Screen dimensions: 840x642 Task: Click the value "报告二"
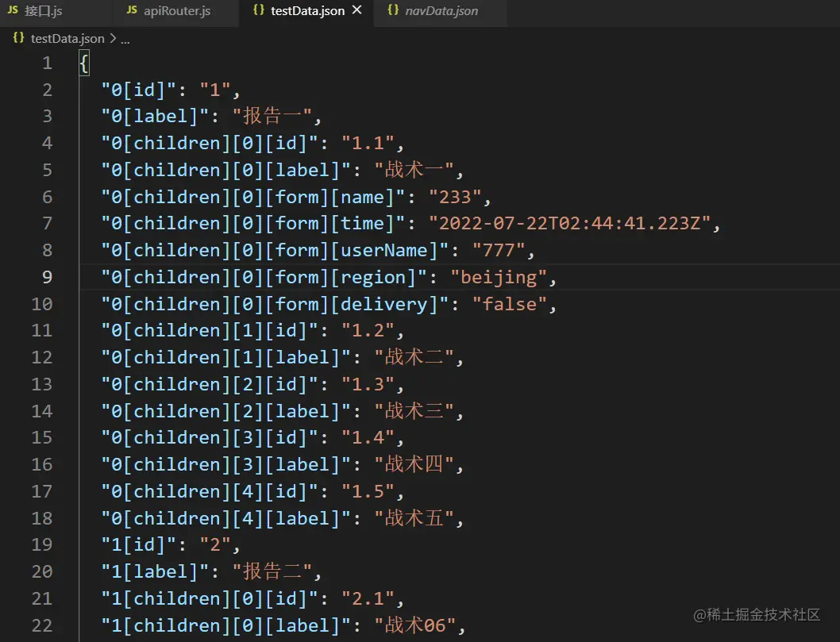click(x=272, y=571)
